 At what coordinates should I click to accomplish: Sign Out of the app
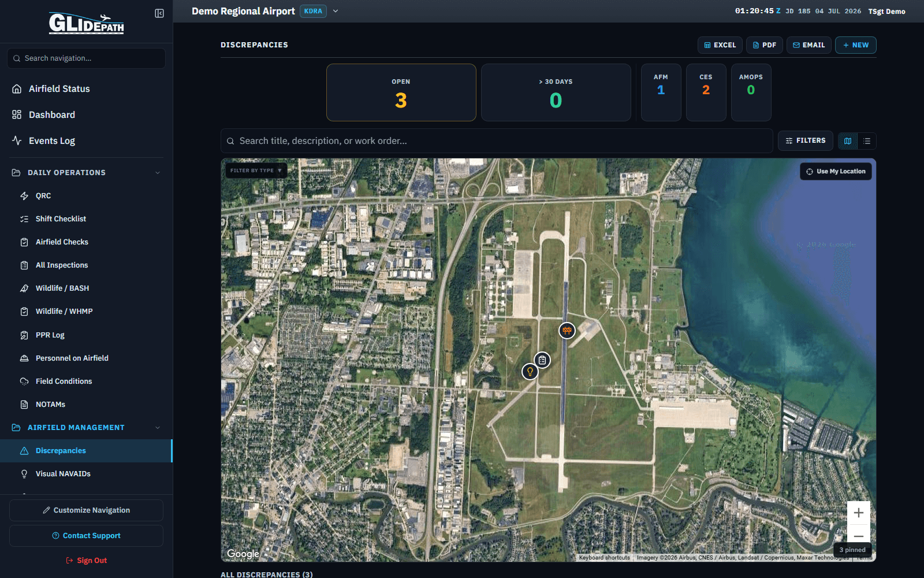point(86,560)
